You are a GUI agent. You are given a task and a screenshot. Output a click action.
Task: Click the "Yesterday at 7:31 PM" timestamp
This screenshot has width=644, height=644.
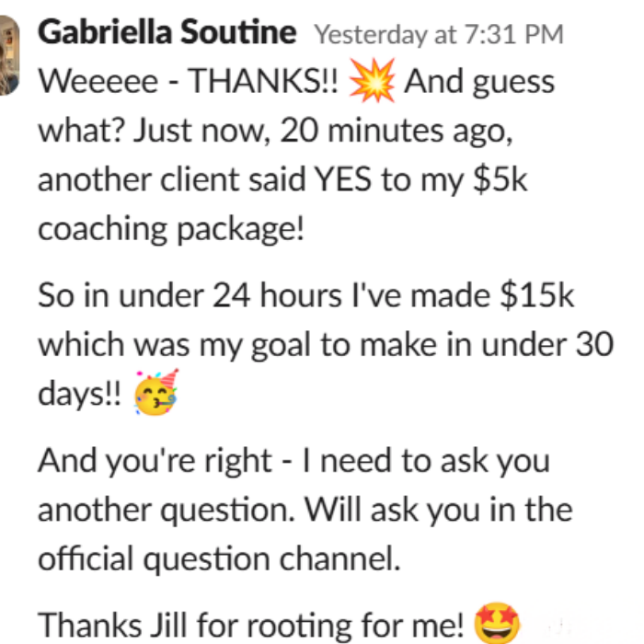click(x=438, y=35)
